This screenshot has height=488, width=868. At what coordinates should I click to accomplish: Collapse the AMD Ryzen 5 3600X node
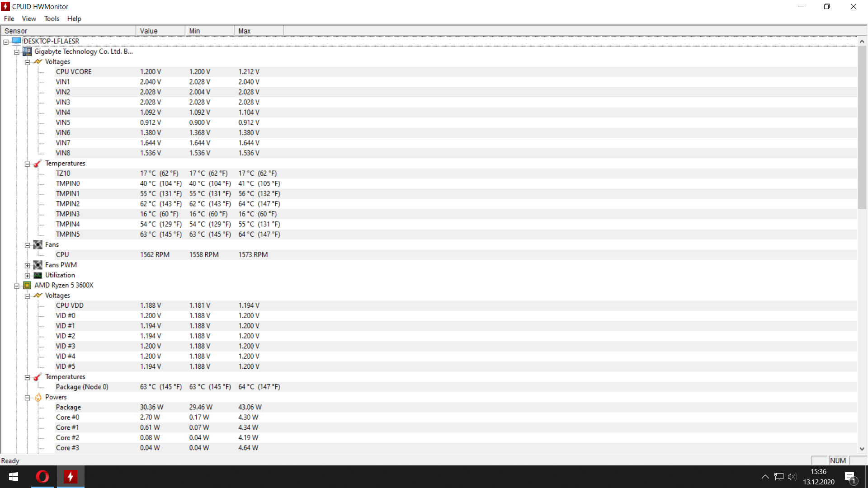17,286
